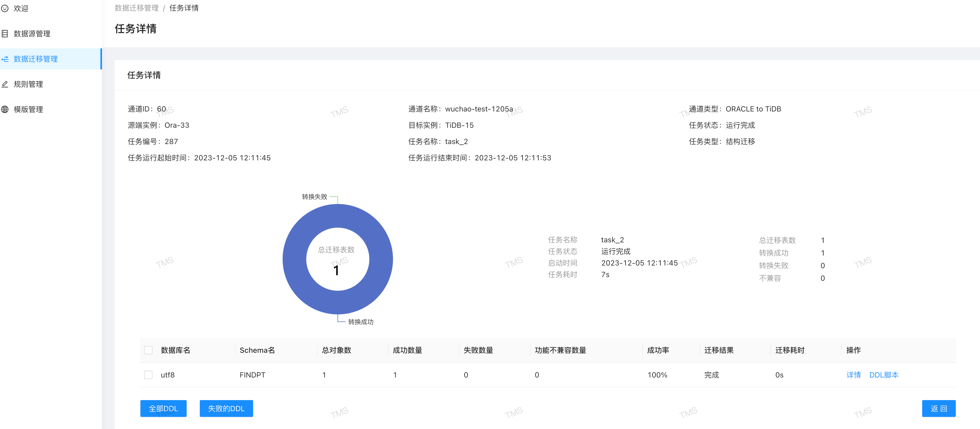Open the DDL脚本 link in the utf8 row
This screenshot has width=980, height=429.
click(x=884, y=375)
